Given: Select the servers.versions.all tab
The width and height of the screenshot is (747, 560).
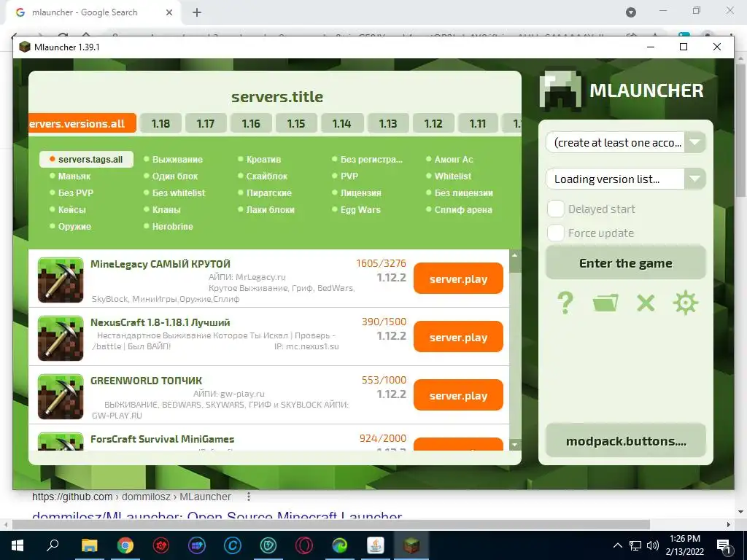Looking at the screenshot, I should click(x=82, y=123).
